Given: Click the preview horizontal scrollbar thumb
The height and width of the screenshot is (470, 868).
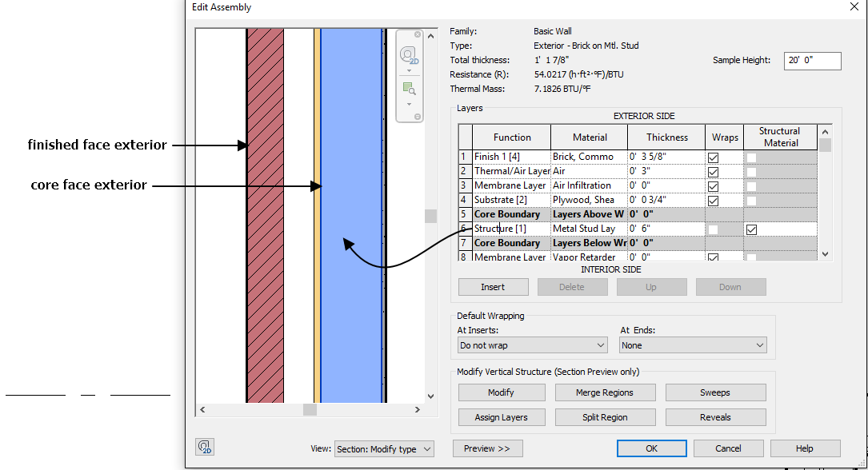Looking at the screenshot, I should [310, 410].
